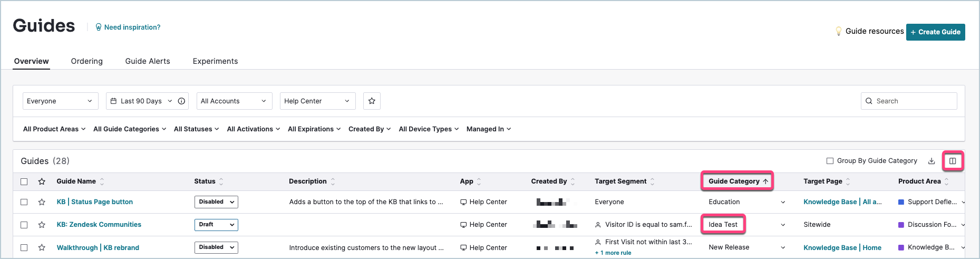Check the KB | Status Page button row
This screenshot has height=259, width=980.
click(x=24, y=202)
